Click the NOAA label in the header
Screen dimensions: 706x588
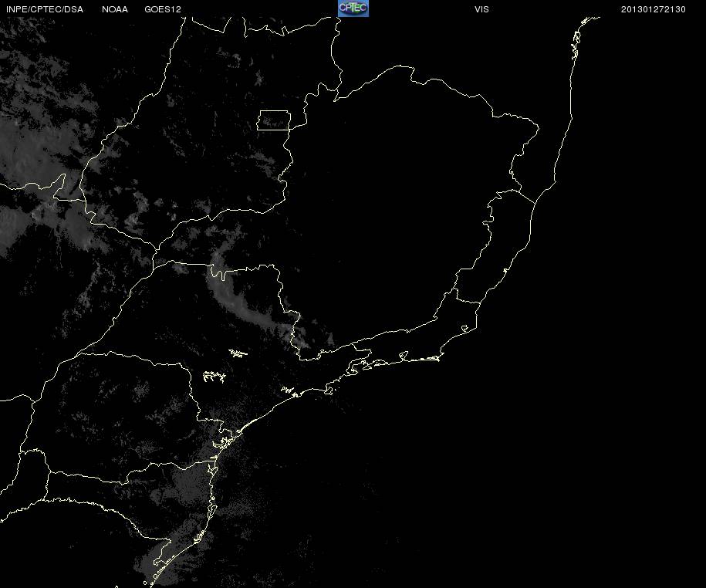click(115, 9)
